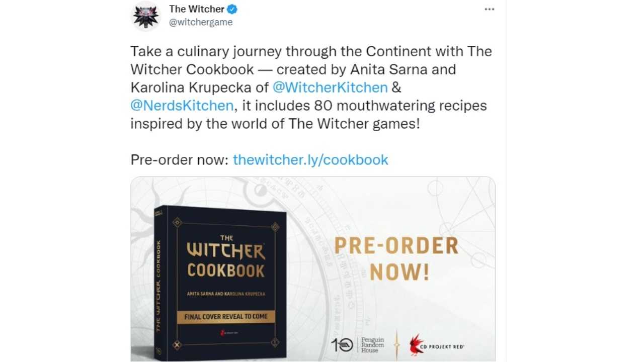Click the Final Cover Reveal To Come band
This screenshot has width=644, height=362.
click(225, 316)
